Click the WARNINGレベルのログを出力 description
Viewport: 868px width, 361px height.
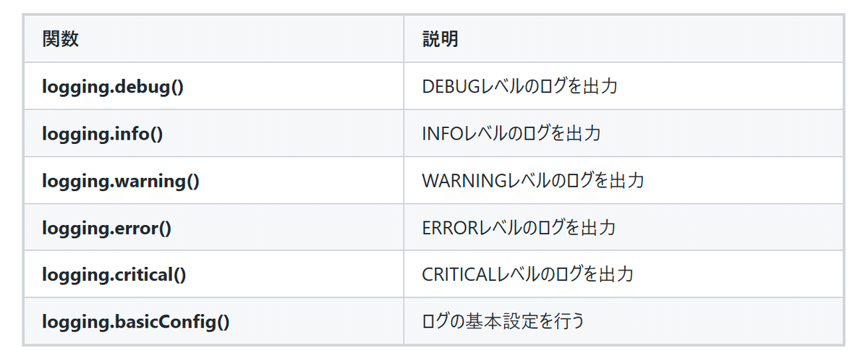(x=533, y=181)
